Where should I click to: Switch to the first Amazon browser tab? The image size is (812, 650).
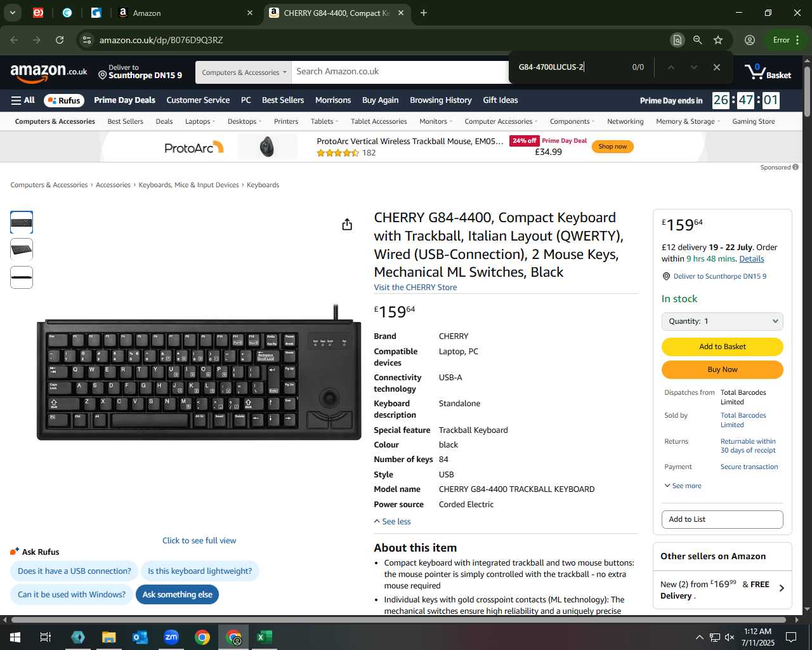184,13
